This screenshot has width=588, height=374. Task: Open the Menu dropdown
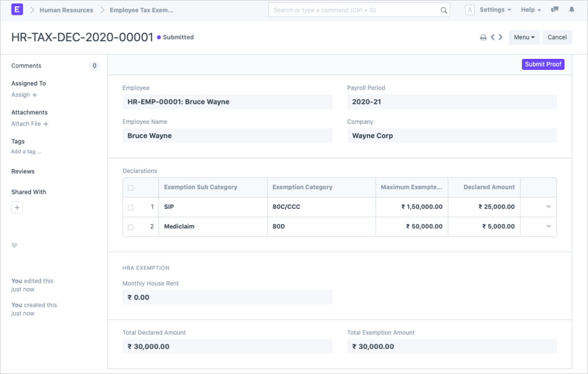click(x=524, y=37)
